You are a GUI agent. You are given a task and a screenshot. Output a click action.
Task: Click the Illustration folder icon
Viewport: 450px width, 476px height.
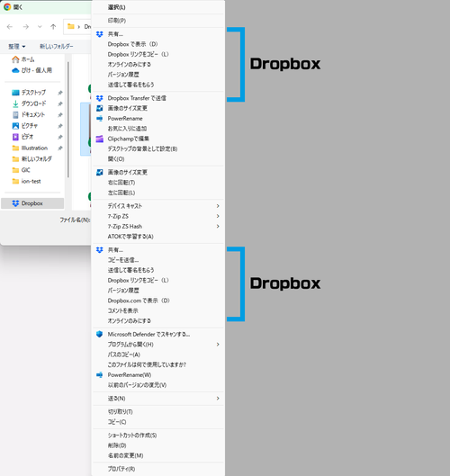(15, 148)
